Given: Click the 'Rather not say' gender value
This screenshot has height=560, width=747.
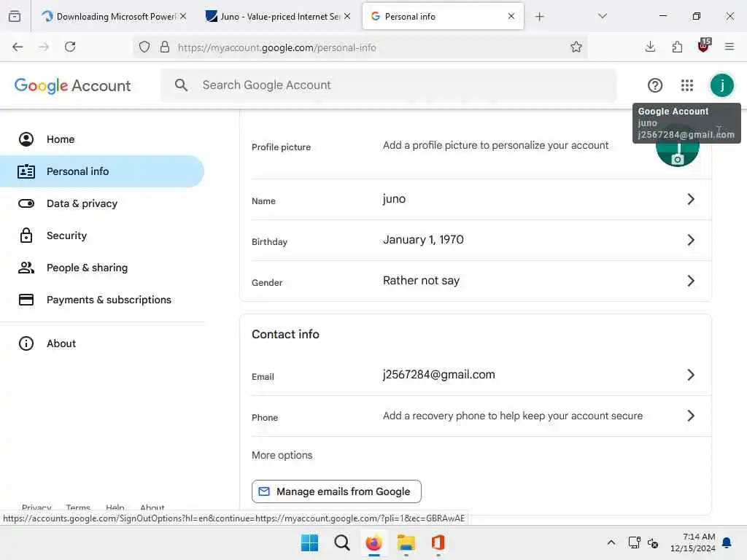Looking at the screenshot, I should (x=421, y=281).
